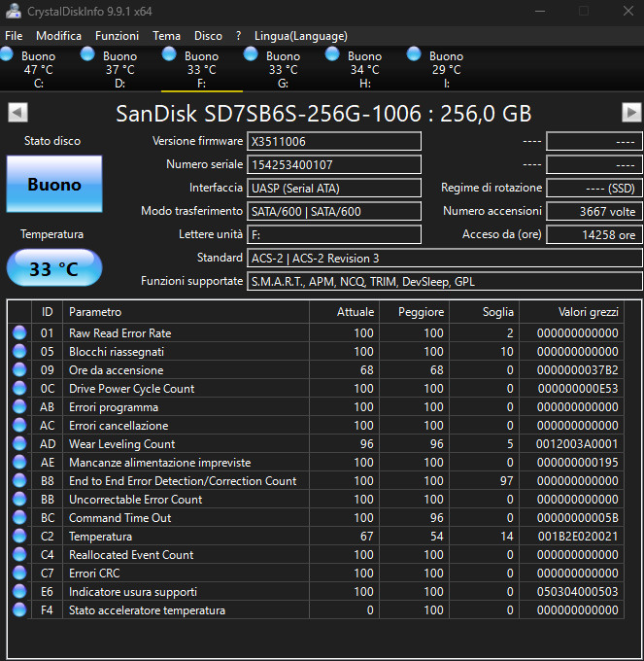Open the Funzioni menu

click(118, 36)
